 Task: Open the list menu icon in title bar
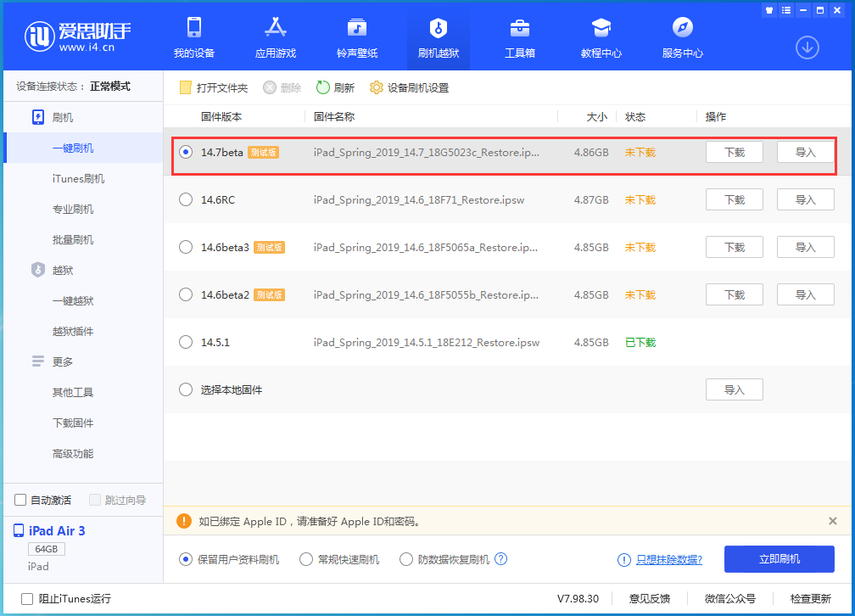785,10
